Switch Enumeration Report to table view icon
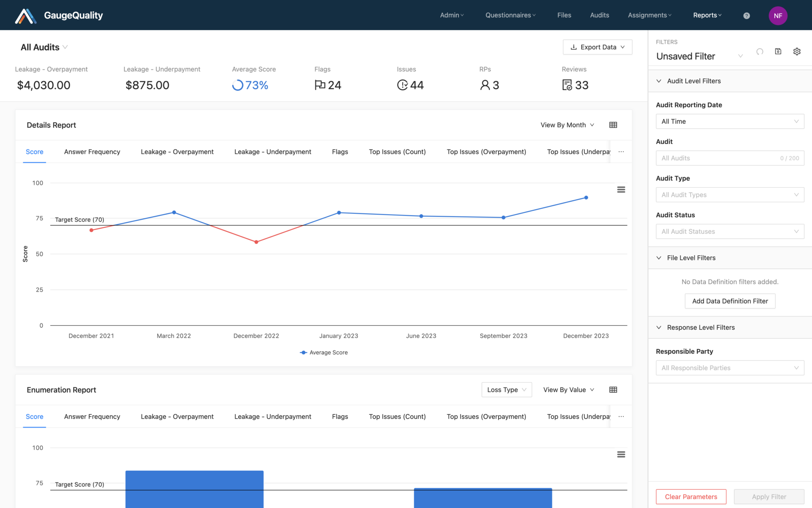 tap(613, 390)
